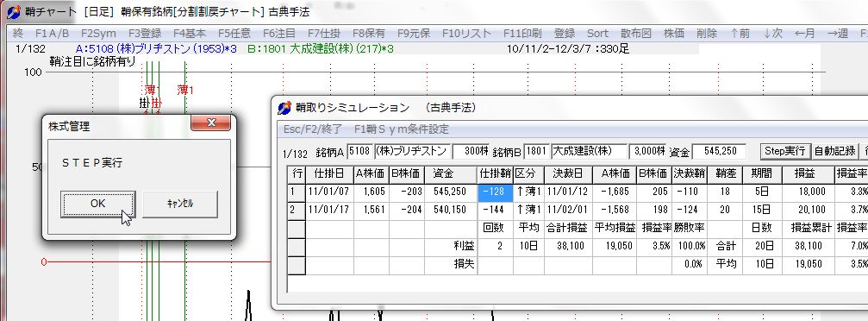Click Esc/F2/終了 in the simulation window
Viewport: 868px width, 321px height.
313,129
